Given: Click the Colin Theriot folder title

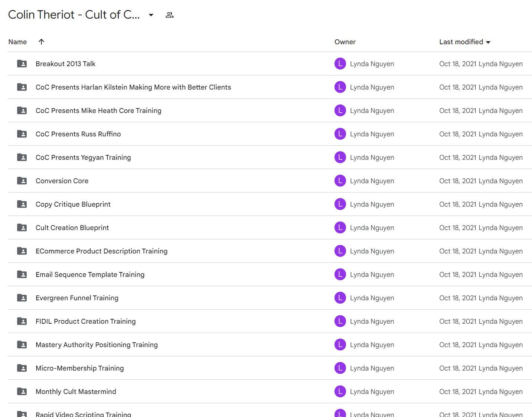Looking at the screenshot, I should pos(74,14).
